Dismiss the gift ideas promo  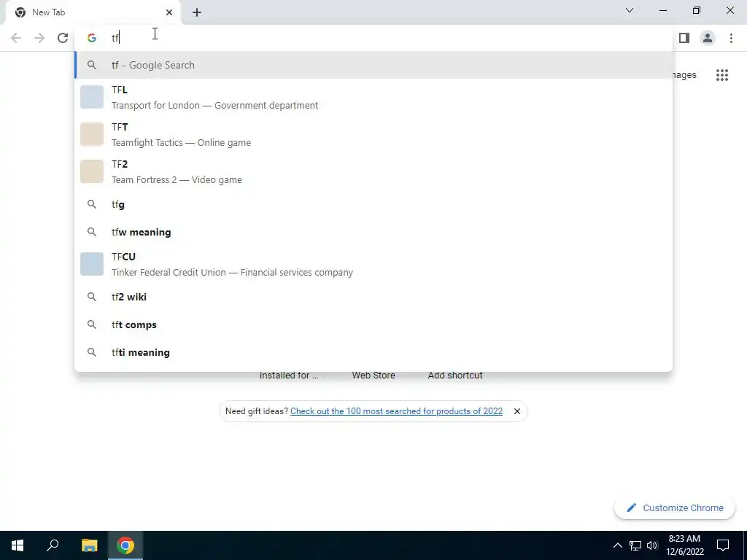click(517, 411)
